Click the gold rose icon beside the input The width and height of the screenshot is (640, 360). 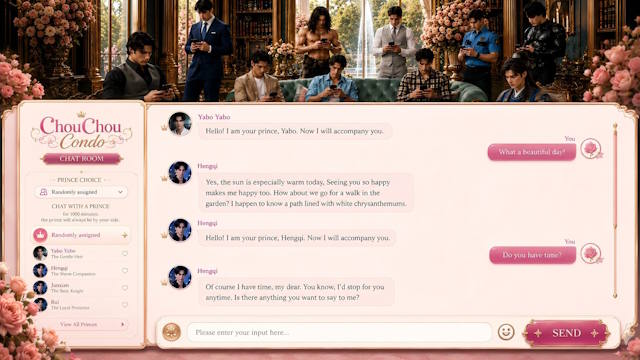click(x=171, y=332)
